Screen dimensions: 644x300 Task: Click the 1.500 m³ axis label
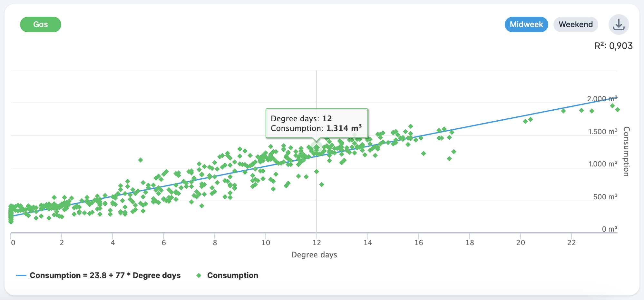[x=603, y=132]
